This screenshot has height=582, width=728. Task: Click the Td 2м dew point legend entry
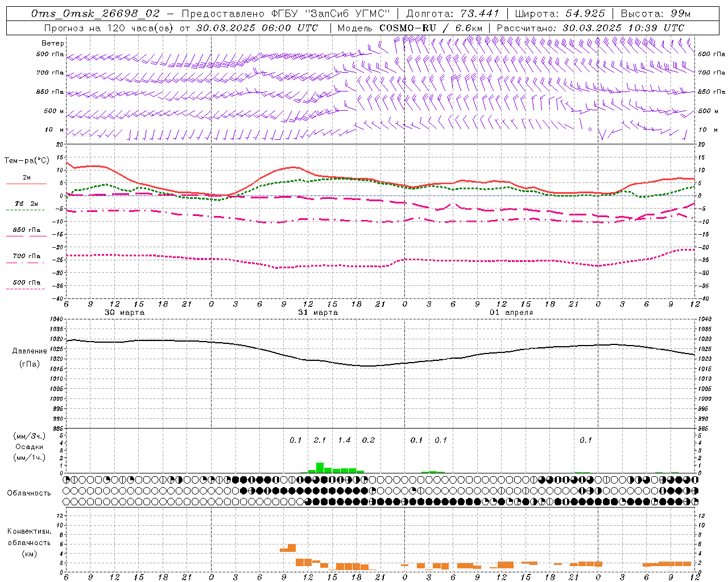pos(27,203)
